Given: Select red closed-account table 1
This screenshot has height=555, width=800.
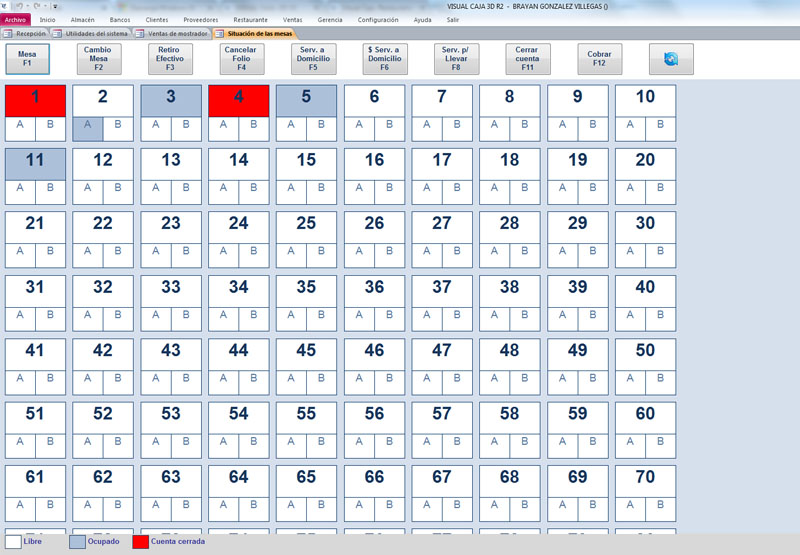Looking at the screenshot, I should coord(36,98).
